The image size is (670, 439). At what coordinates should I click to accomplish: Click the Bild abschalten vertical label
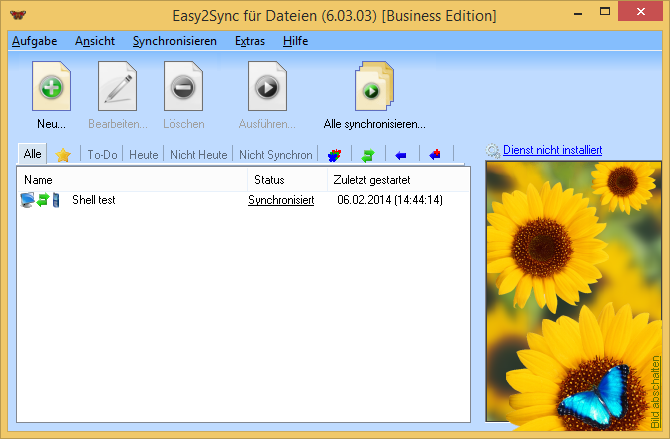coord(656,390)
